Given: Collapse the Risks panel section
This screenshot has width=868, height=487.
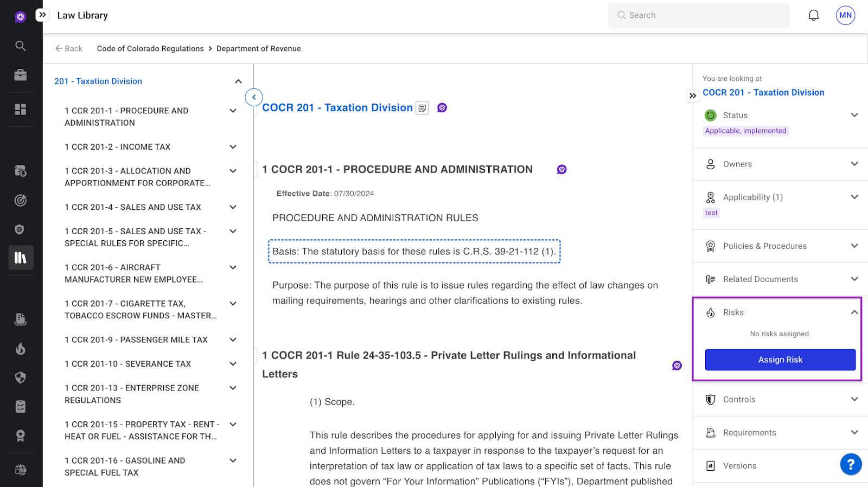Looking at the screenshot, I should [854, 312].
